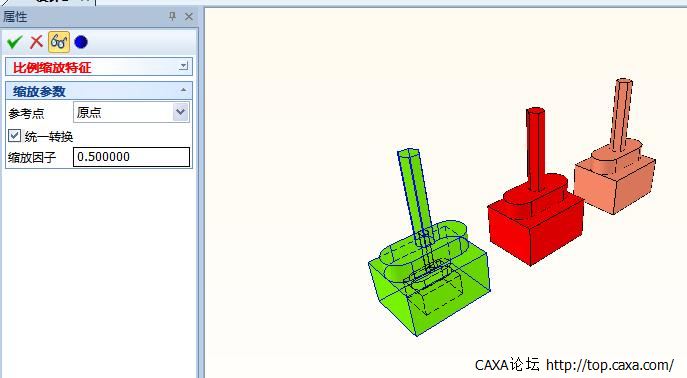Confirm with the green checkmark icon
Image resolution: width=687 pixels, height=378 pixels.
click(x=14, y=42)
